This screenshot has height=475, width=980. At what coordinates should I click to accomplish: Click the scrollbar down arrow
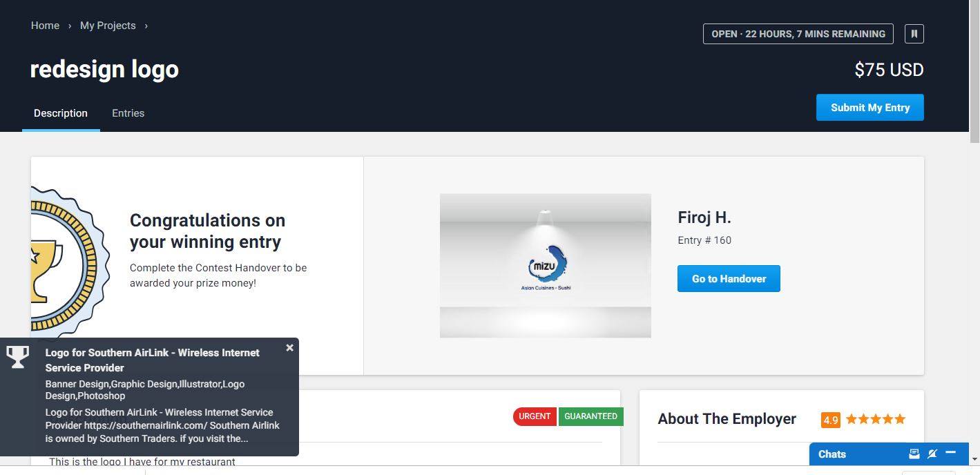[x=974, y=459]
